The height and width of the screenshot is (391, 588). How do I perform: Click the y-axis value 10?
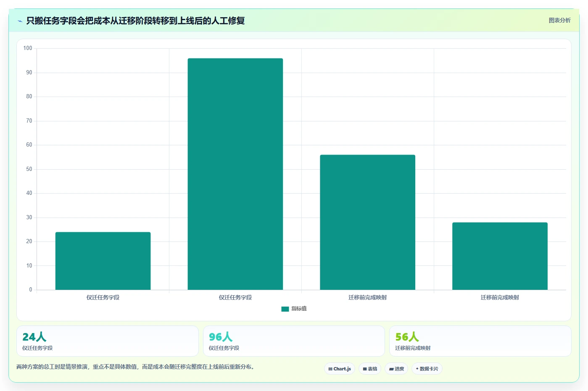point(29,266)
